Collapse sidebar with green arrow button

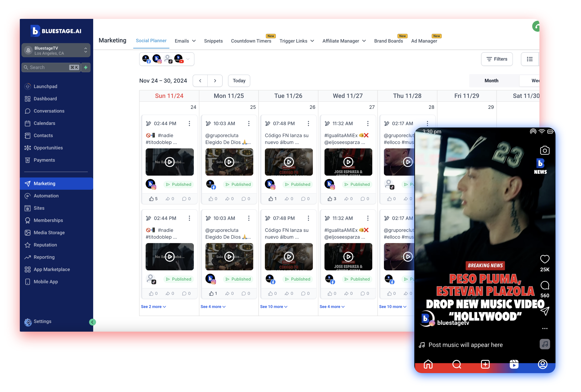[x=92, y=322]
